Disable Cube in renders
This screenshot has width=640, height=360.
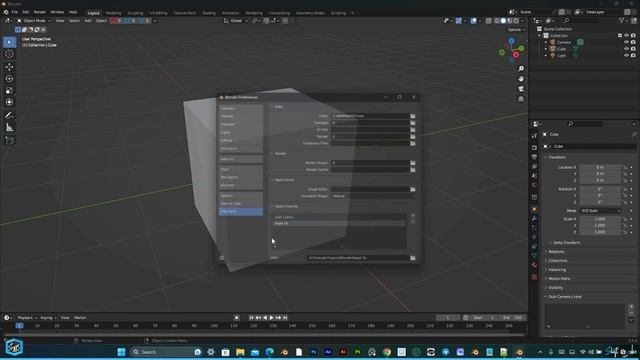(633, 49)
